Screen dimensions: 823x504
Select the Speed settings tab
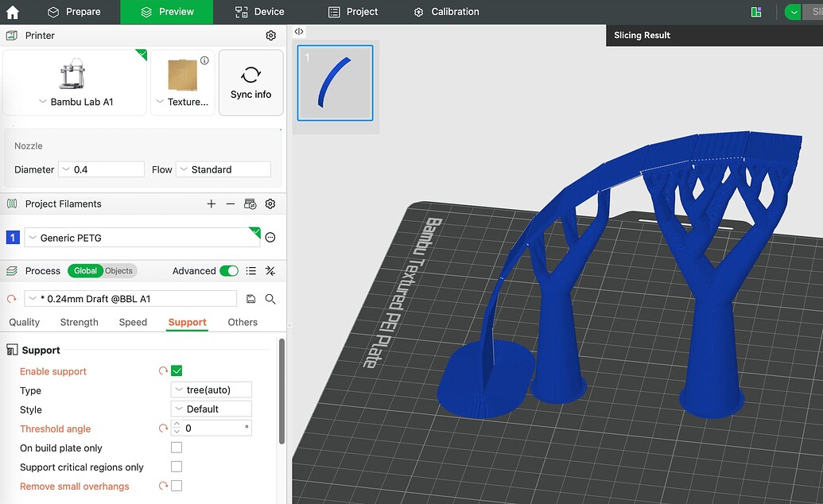(x=133, y=322)
